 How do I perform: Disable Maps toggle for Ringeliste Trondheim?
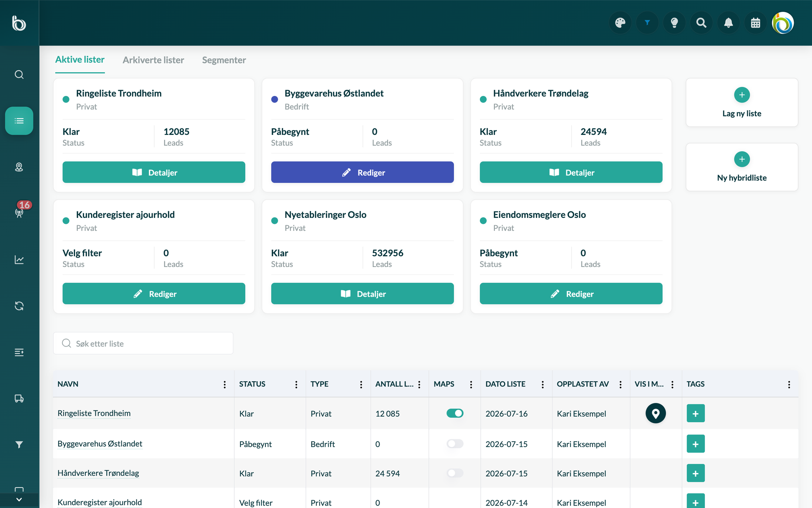(x=455, y=413)
